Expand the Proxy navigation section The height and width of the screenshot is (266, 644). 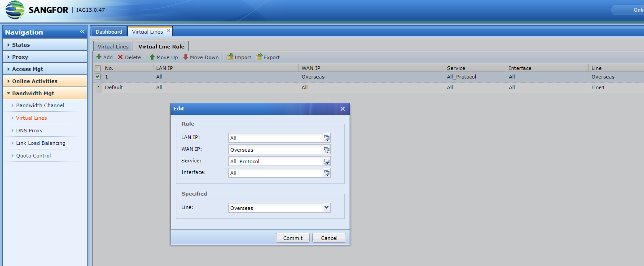click(45, 57)
